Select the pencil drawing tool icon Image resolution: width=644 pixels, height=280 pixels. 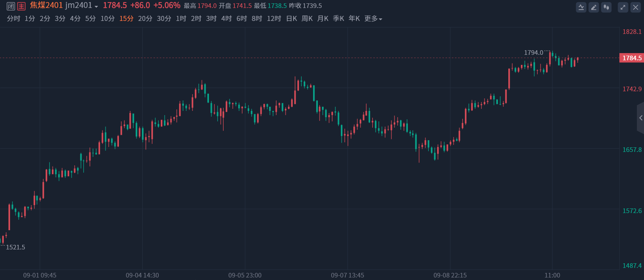[593, 7]
